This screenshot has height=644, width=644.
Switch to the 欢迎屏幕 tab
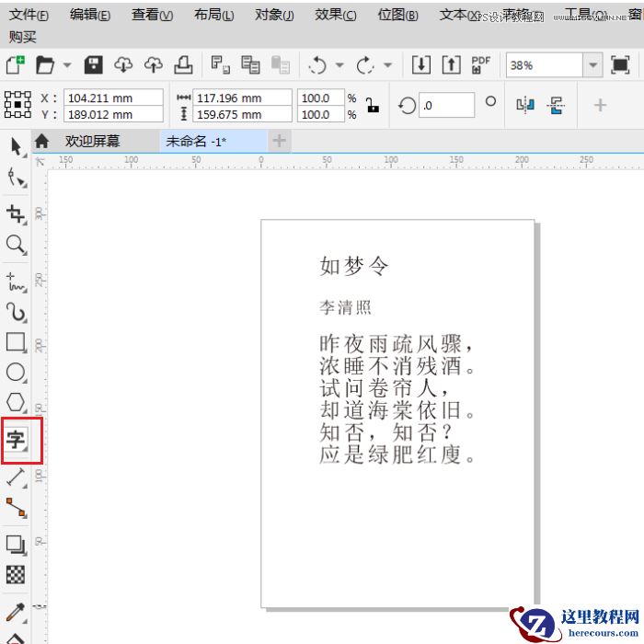pyautogui.click(x=92, y=142)
